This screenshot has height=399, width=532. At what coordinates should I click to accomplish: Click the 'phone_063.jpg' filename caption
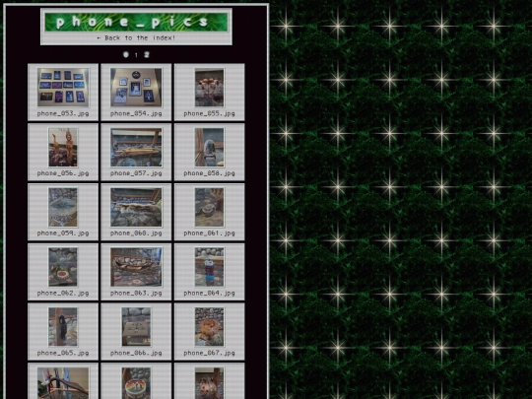[136, 294]
